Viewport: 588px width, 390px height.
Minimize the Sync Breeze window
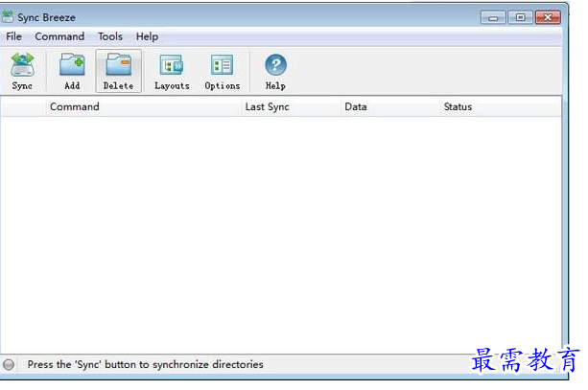[x=493, y=17]
